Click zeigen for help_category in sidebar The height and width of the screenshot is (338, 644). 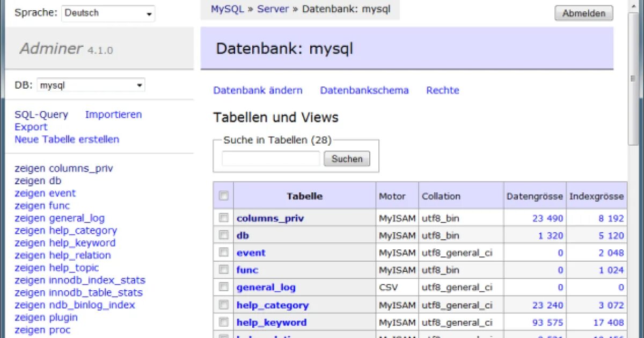[x=30, y=231]
